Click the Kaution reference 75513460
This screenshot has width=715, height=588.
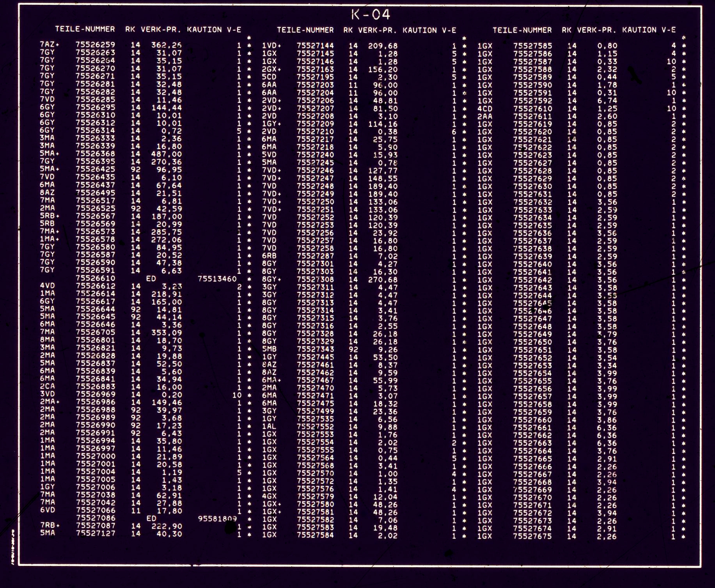tap(217, 279)
